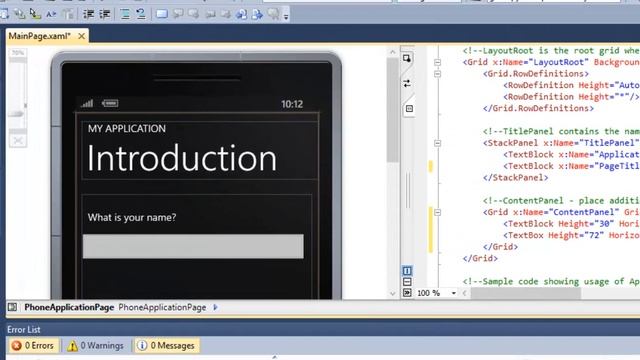Click TextBlock PageTitle XAML line
Image resolution: width=640 pixels, height=360 pixels.
click(571, 166)
